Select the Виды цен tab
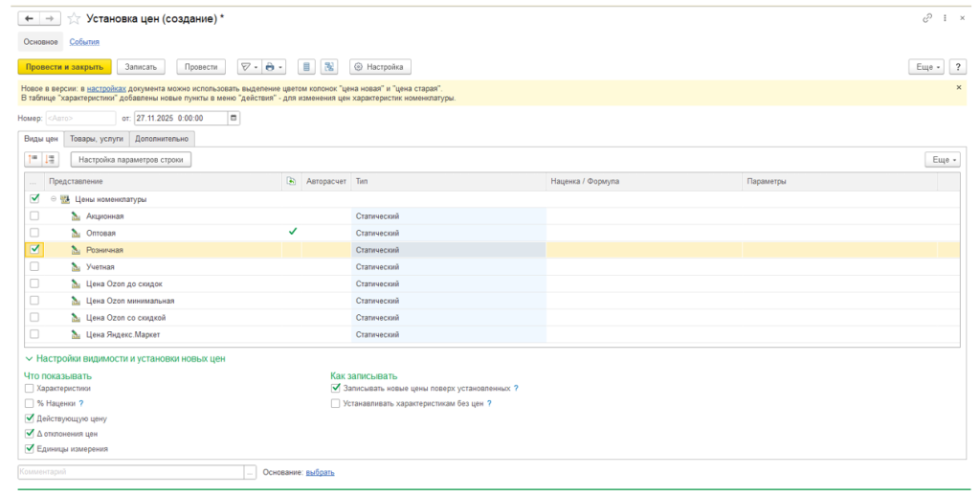This screenshot has height=497, width=980. 41,139
